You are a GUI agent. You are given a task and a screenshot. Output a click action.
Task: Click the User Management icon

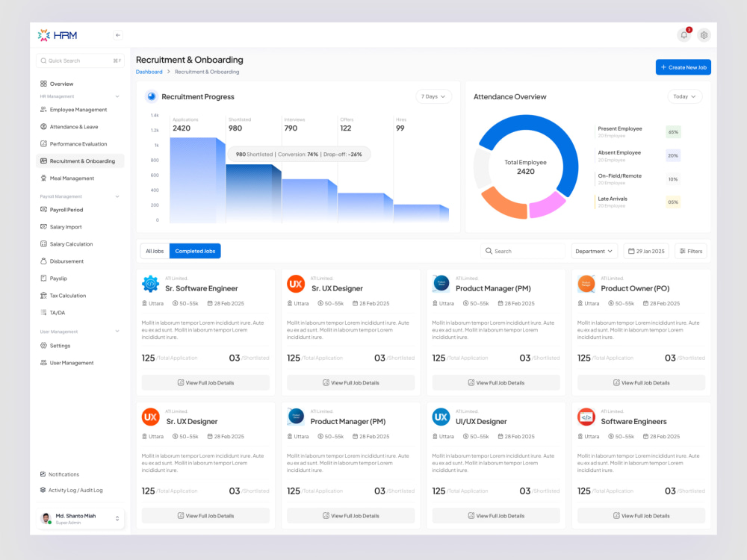coord(43,363)
